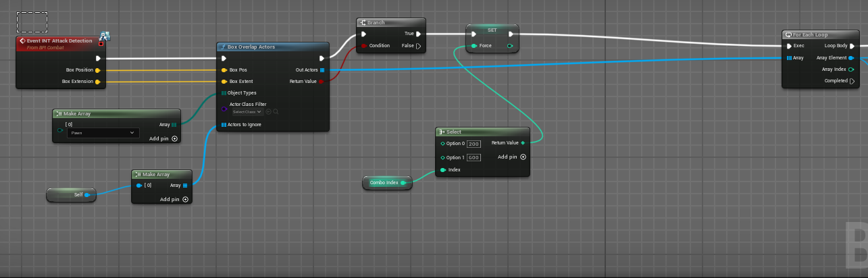Open the Pawn object type dropdown
The image size is (868, 278).
103,133
